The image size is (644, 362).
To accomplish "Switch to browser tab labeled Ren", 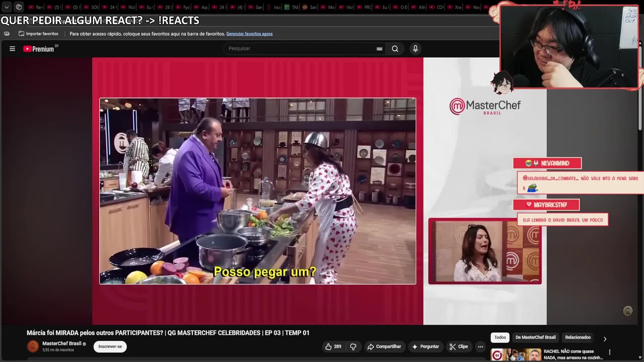I will 36,8.
